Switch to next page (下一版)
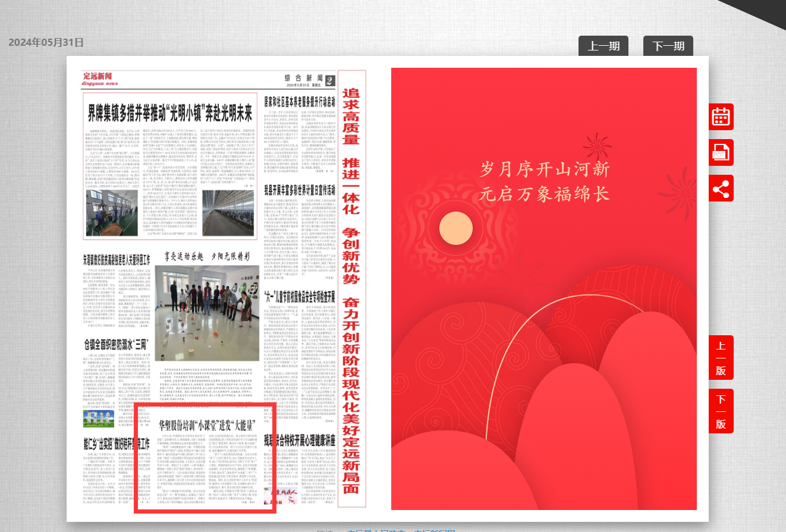Screen dimensions: 786x532 [x=721, y=411]
